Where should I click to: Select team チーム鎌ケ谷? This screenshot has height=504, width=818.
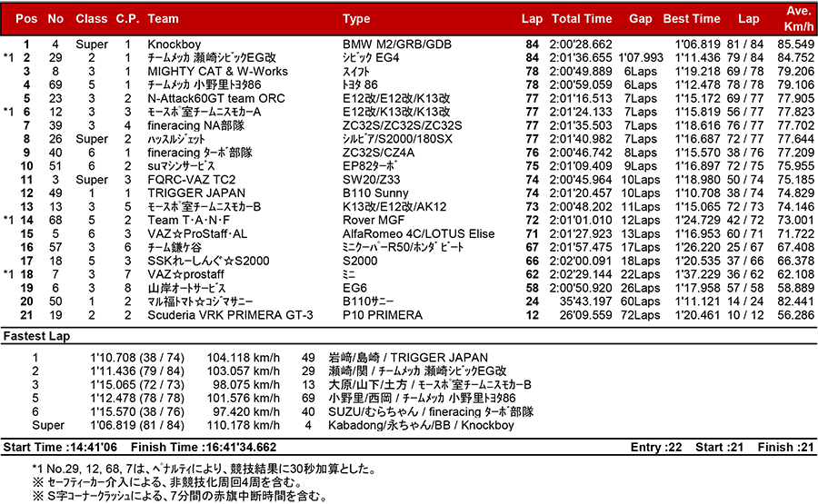tap(175, 247)
